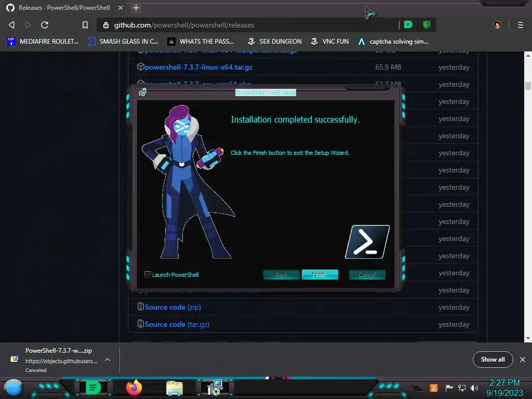This screenshot has height=399, width=532.
Task: Open MEDIAFIRE ROULET... bookmark
Action: pos(43,42)
